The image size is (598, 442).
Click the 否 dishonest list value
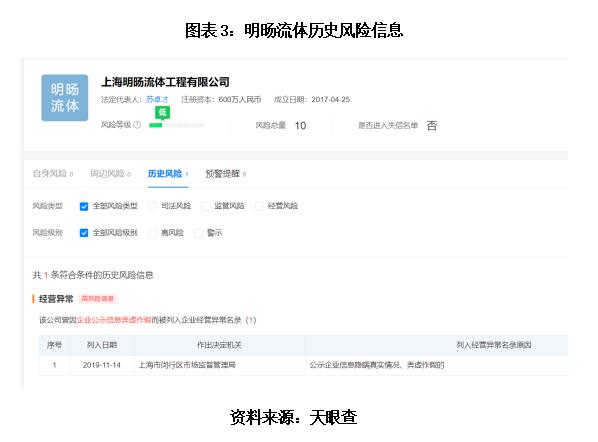tap(432, 125)
